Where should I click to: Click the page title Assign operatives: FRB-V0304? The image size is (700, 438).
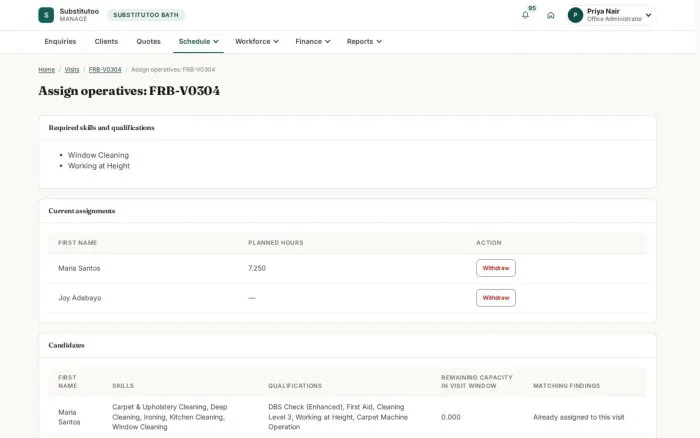[x=129, y=91]
